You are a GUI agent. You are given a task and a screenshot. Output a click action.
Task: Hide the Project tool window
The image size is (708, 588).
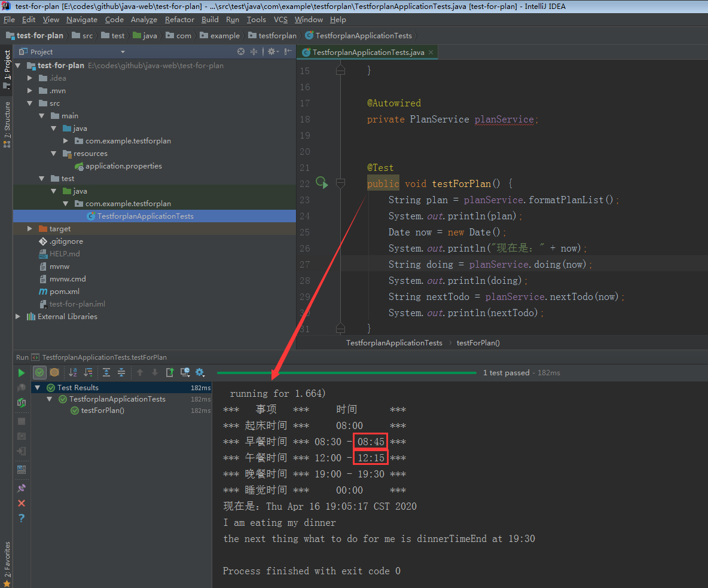click(288, 52)
